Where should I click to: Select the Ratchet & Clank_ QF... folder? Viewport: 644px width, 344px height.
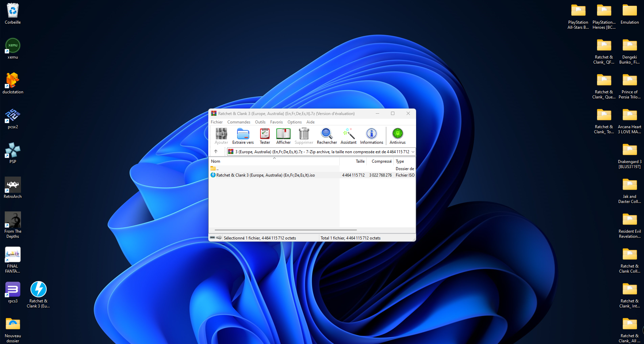pos(604,51)
